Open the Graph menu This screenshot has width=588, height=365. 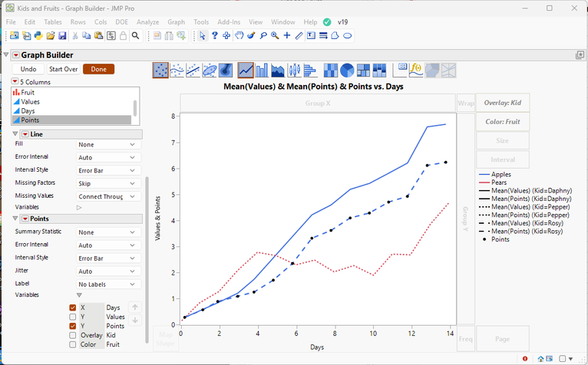[x=177, y=22]
